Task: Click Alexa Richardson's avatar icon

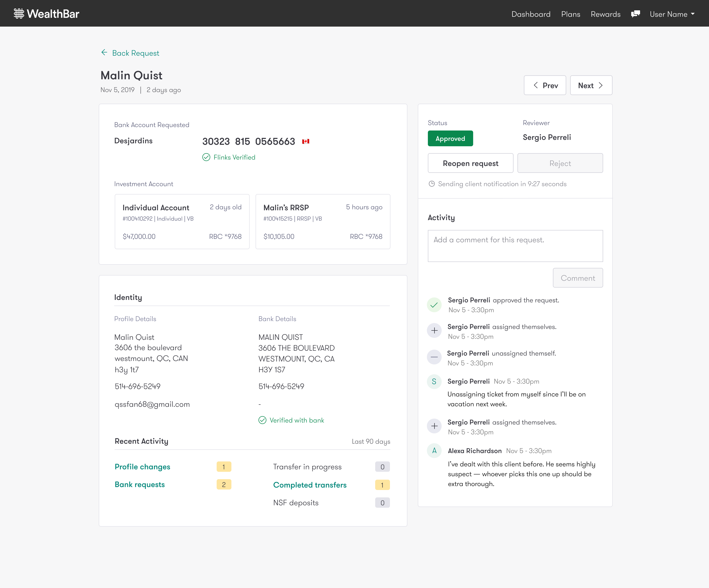Action: tap(434, 451)
